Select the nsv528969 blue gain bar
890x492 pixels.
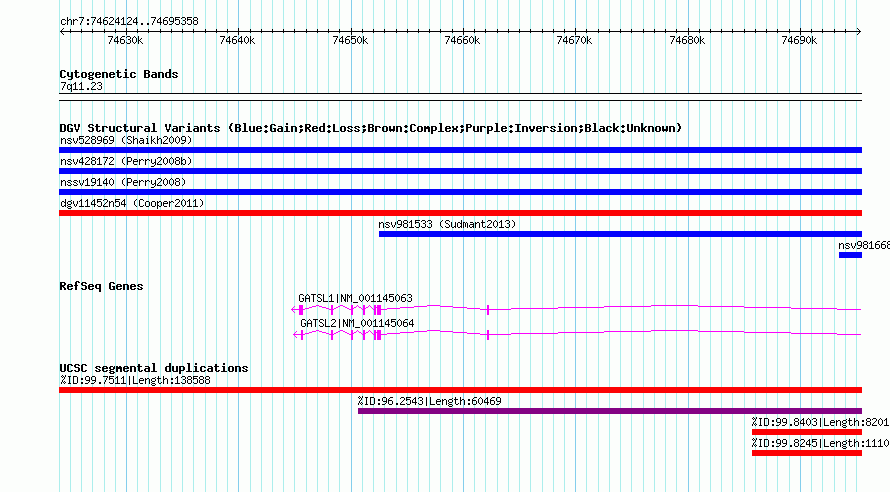tap(460, 150)
